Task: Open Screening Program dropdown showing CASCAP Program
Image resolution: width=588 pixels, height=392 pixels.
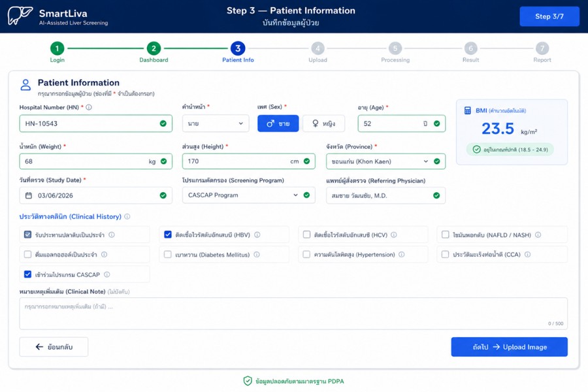Action: coord(249,195)
